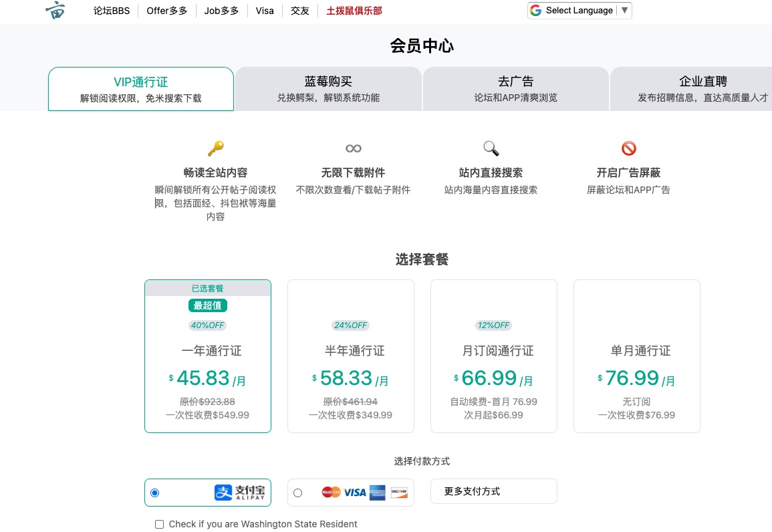Click the 次月起$66.99 text

494,415
